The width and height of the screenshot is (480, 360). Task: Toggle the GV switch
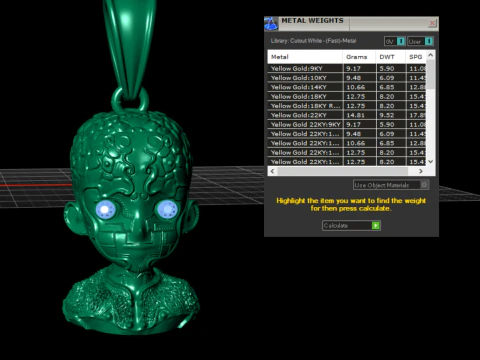(x=395, y=41)
